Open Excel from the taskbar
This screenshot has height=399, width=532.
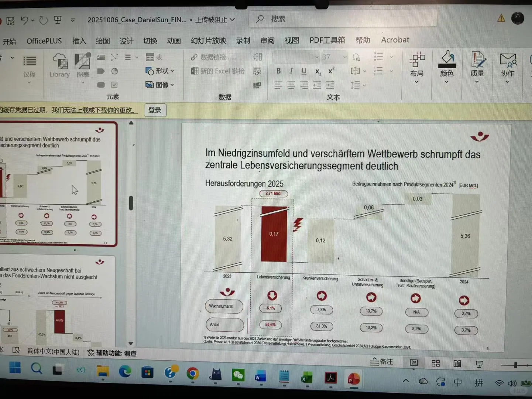click(306, 378)
